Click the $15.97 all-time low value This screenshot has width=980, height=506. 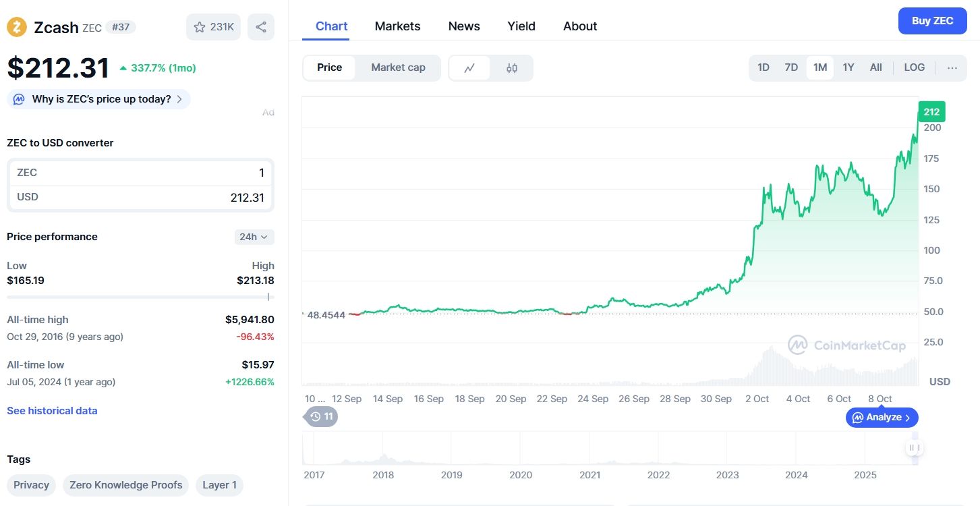coord(258,365)
